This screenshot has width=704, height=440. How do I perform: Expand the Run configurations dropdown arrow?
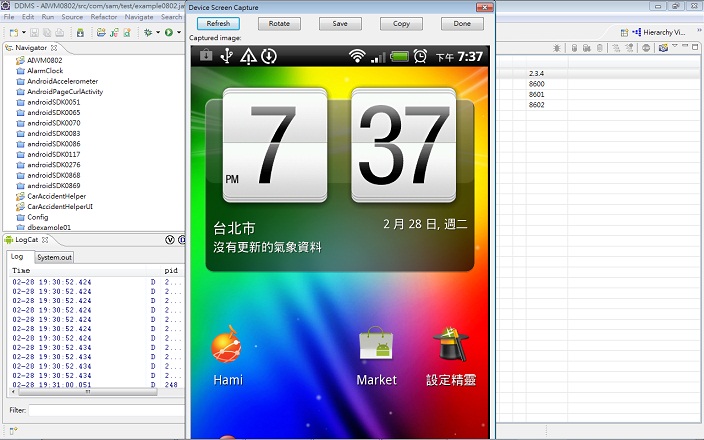point(179,32)
